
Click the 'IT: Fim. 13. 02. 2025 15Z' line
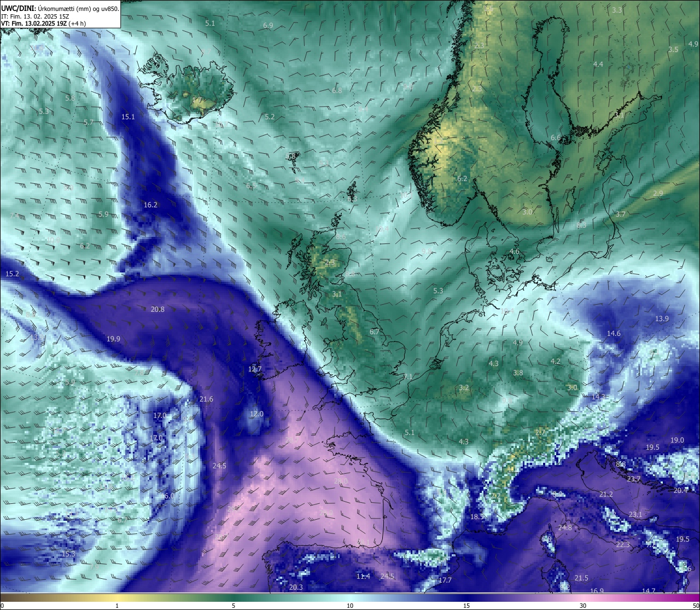pyautogui.click(x=34, y=16)
